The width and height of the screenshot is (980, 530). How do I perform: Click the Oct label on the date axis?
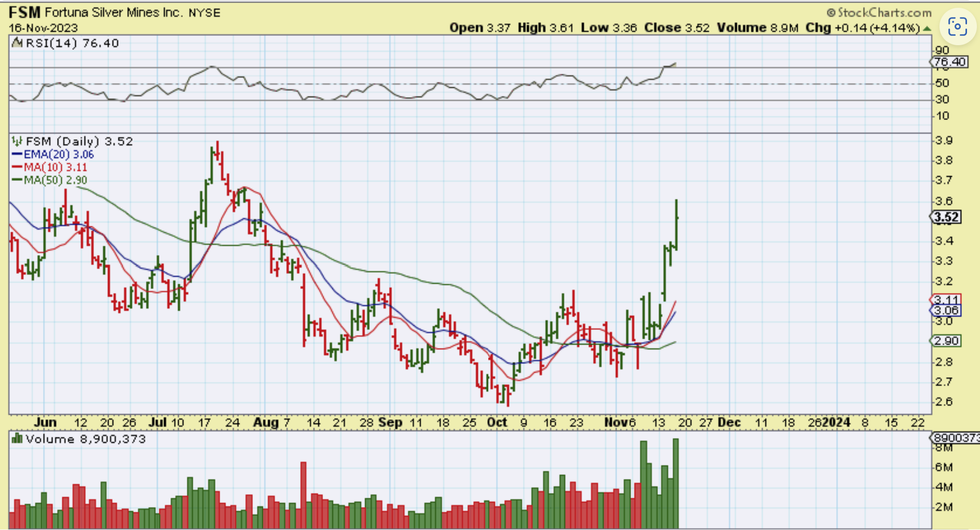[497, 422]
